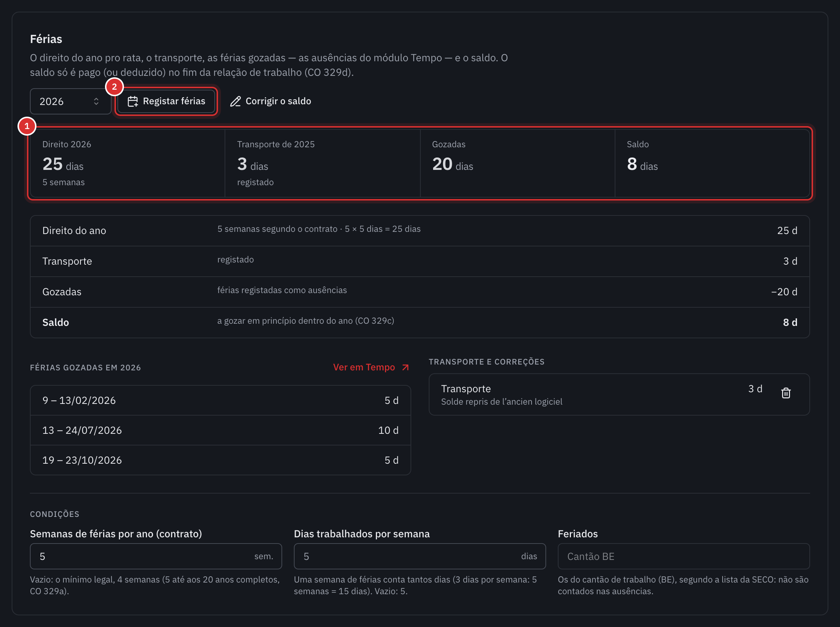The image size is (840, 627).
Task: Click the Saldo 8 dias card
Action: (712, 163)
